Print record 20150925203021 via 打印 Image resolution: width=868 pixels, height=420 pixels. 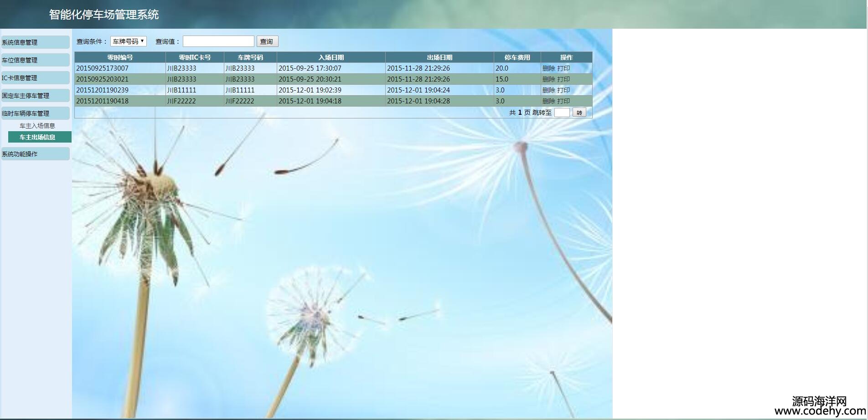coord(563,79)
